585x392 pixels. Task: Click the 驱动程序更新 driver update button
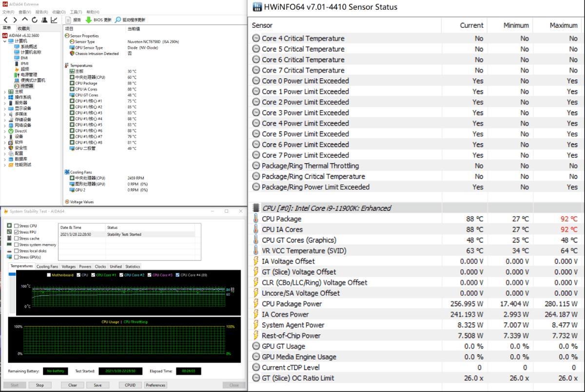coord(130,20)
